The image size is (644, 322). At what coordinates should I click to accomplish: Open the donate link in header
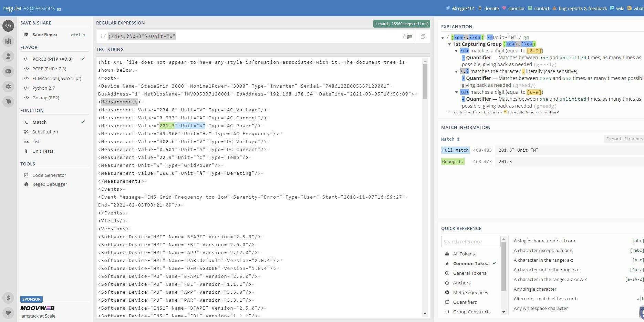pos(488,8)
